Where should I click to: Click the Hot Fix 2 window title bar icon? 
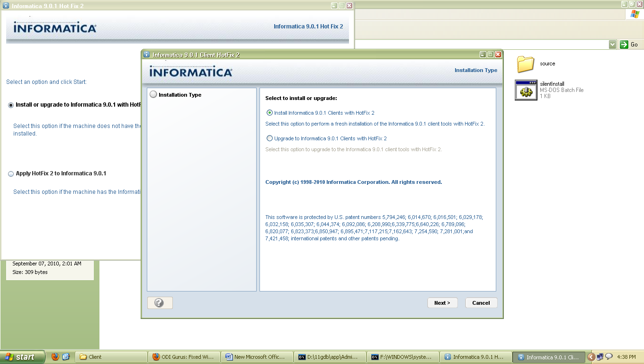coord(6,6)
